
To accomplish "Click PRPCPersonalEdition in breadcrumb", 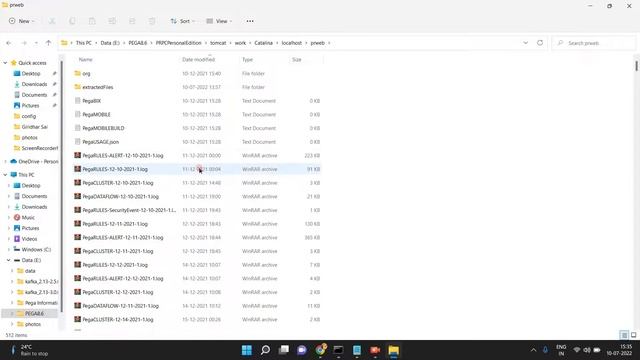I will (x=179, y=43).
